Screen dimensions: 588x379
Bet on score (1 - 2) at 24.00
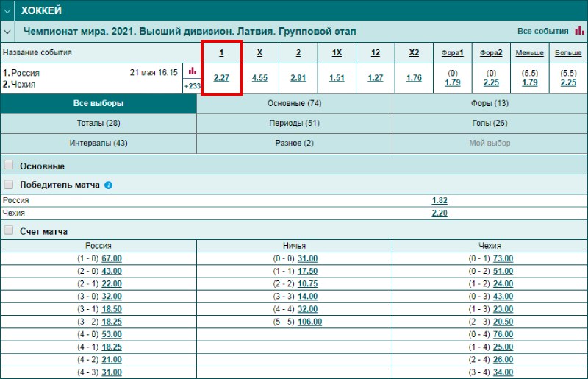(x=503, y=283)
